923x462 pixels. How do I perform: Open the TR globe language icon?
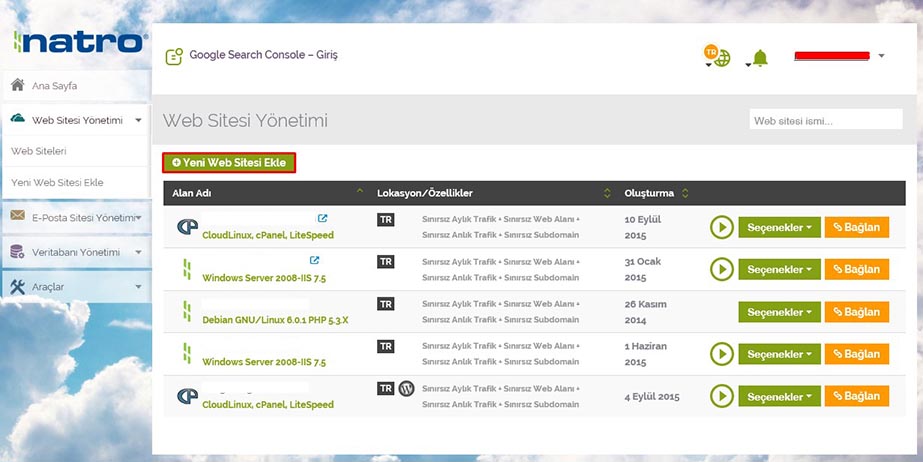pyautogui.click(x=717, y=55)
